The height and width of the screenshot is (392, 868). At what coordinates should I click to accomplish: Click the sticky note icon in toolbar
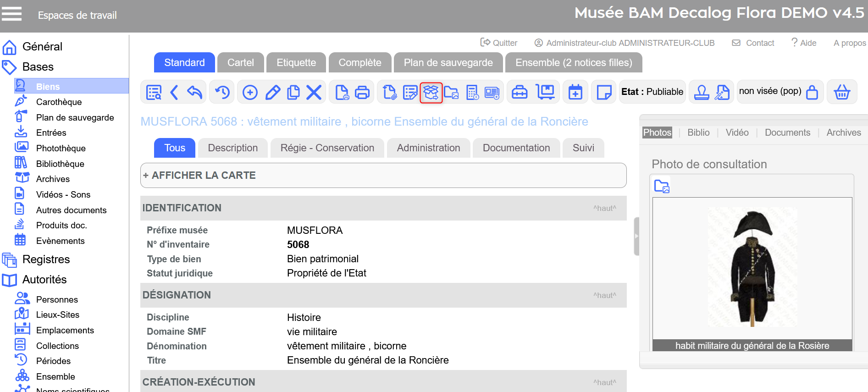pos(604,93)
